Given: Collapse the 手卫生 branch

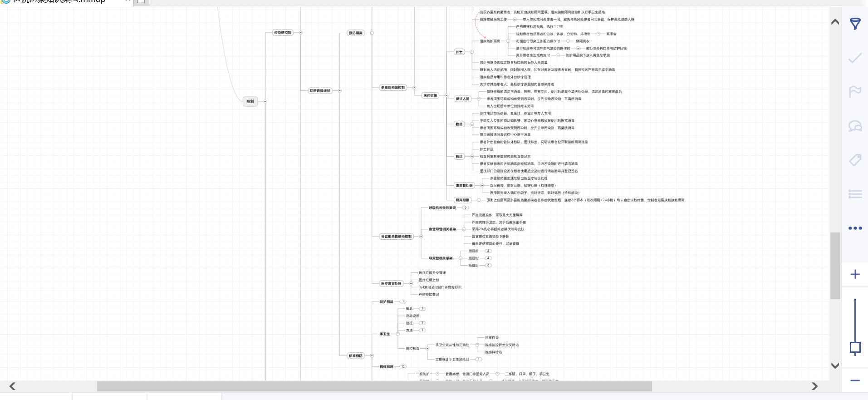Looking at the screenshot, I should [x=398, y=334].
